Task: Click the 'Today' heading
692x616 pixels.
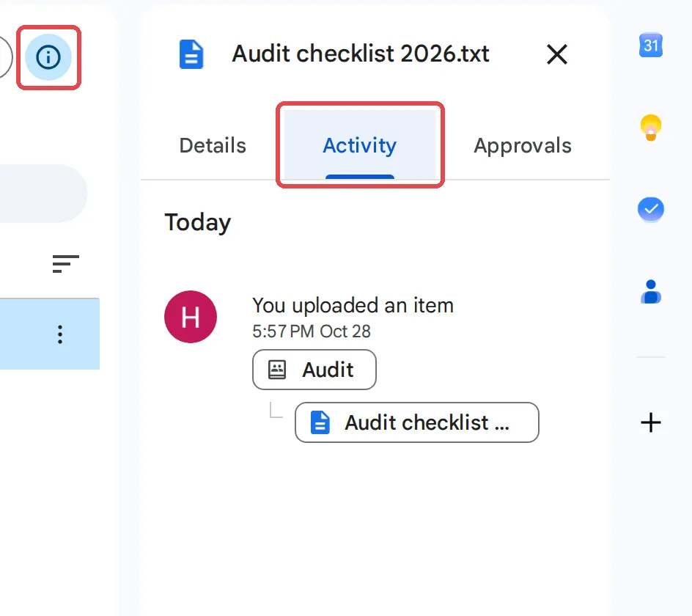Action: click(x=198, y=222)
